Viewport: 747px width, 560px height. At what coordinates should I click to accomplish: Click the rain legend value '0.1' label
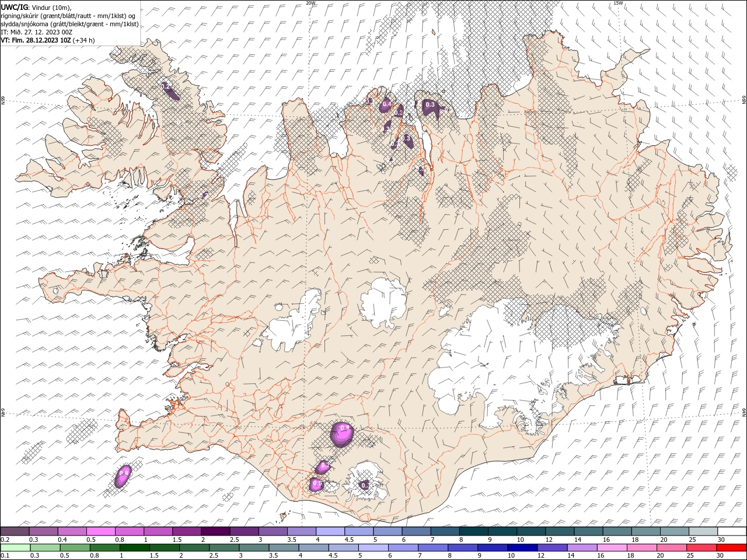point(5,556)
